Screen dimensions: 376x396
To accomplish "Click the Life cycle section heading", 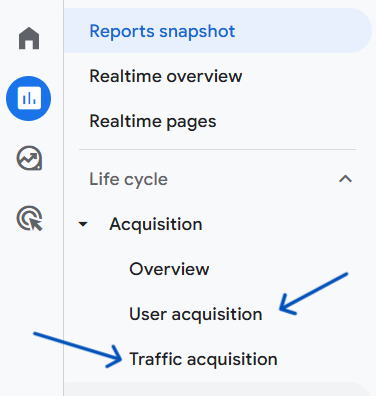I will pyautogui.click(x=128, y=179).
